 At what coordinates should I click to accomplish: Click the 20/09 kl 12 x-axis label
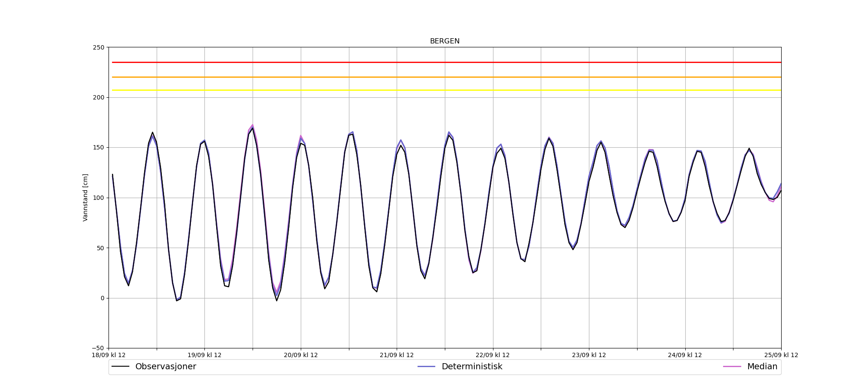301,355
